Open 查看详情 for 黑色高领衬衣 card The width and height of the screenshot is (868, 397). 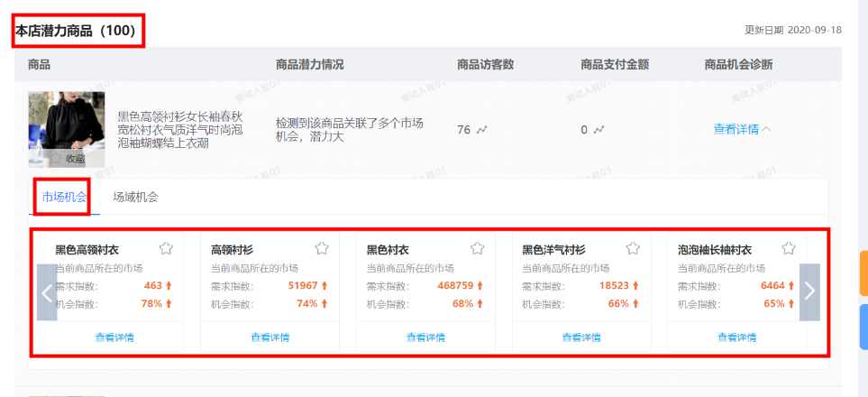point(114,337)
